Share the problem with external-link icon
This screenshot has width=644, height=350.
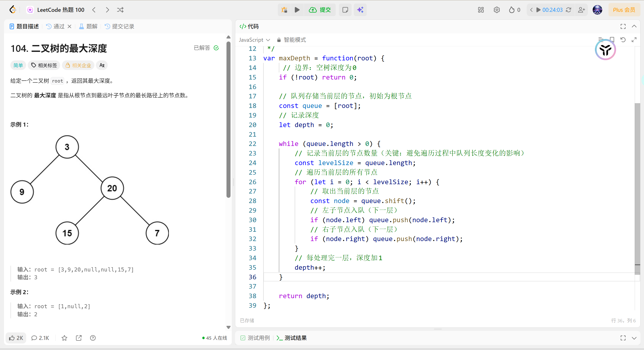click(79, 338)
